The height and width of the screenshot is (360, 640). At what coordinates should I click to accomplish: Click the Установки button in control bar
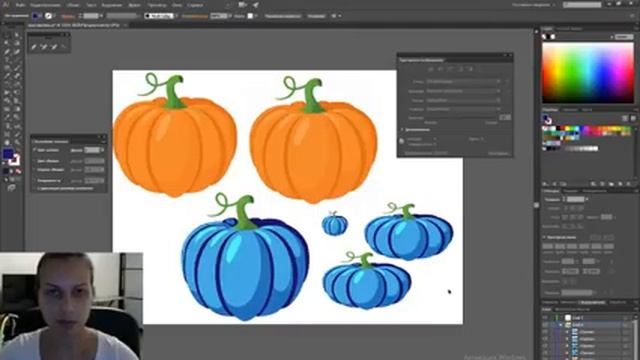pyautogui.click(x=316, y=16)
